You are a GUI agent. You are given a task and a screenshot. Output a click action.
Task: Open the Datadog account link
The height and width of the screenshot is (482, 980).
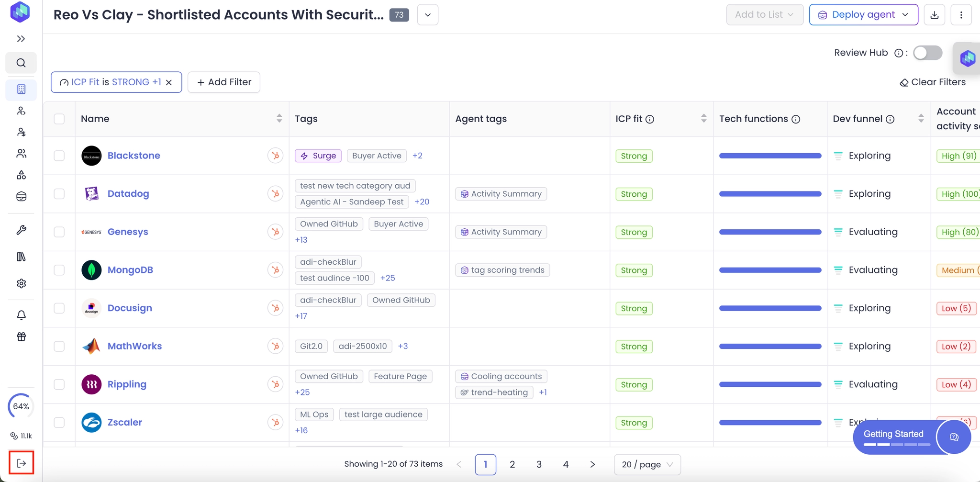point(128,194)
